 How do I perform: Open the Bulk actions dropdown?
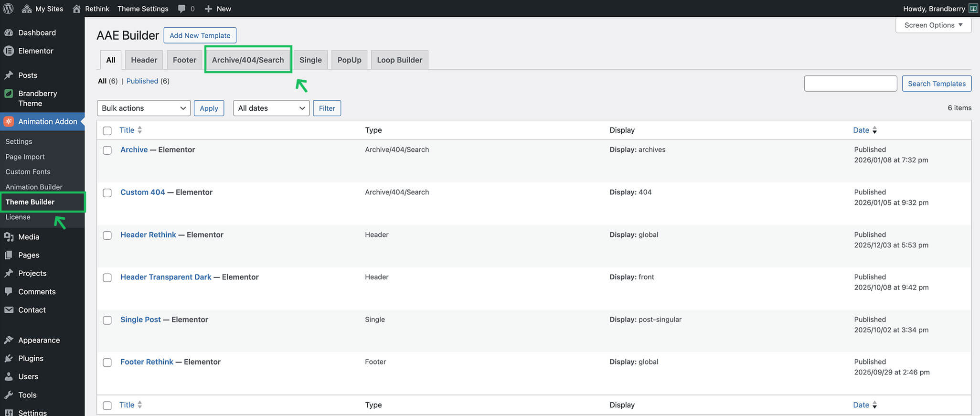[143, 108]
